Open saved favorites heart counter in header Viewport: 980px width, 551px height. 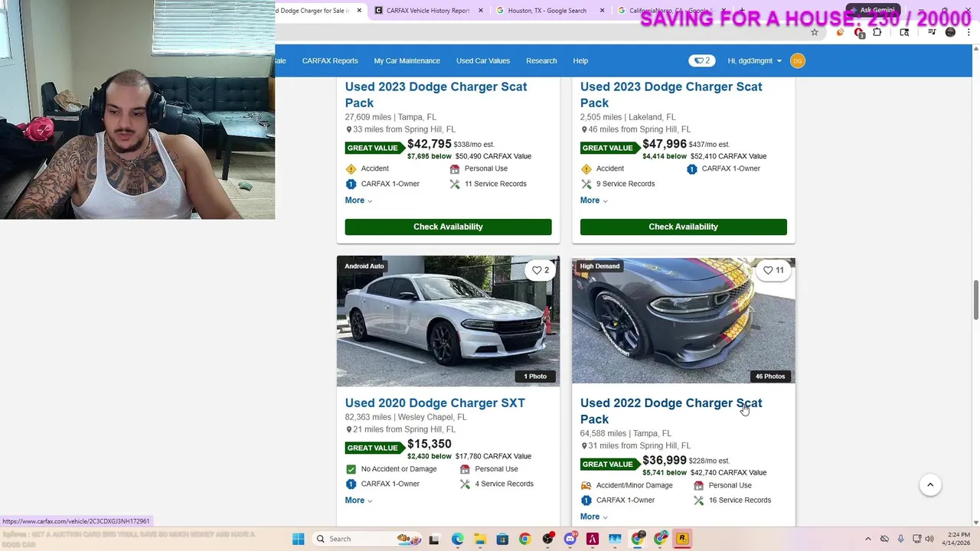701,60
